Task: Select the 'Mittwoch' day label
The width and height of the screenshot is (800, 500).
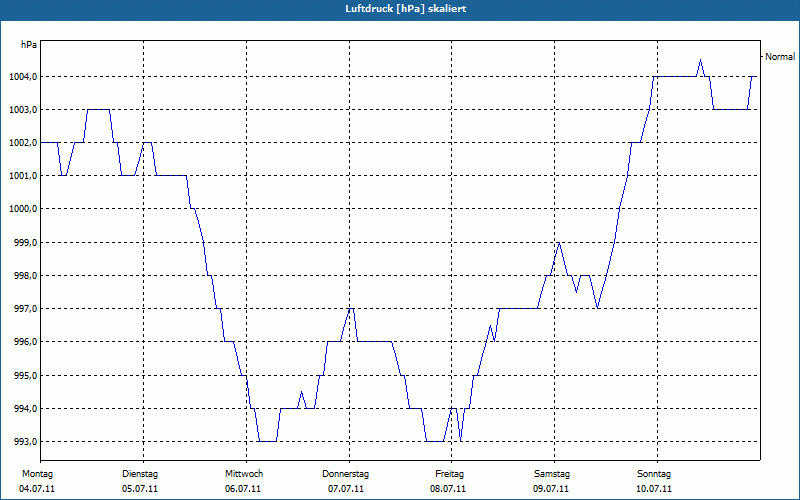Action: click(244, 474)
